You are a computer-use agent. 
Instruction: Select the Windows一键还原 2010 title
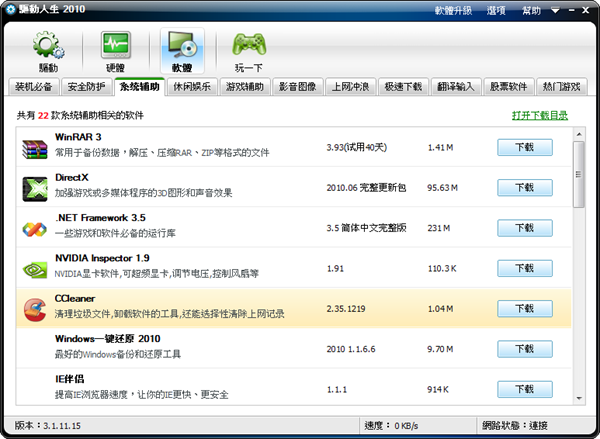coord(108,339)
